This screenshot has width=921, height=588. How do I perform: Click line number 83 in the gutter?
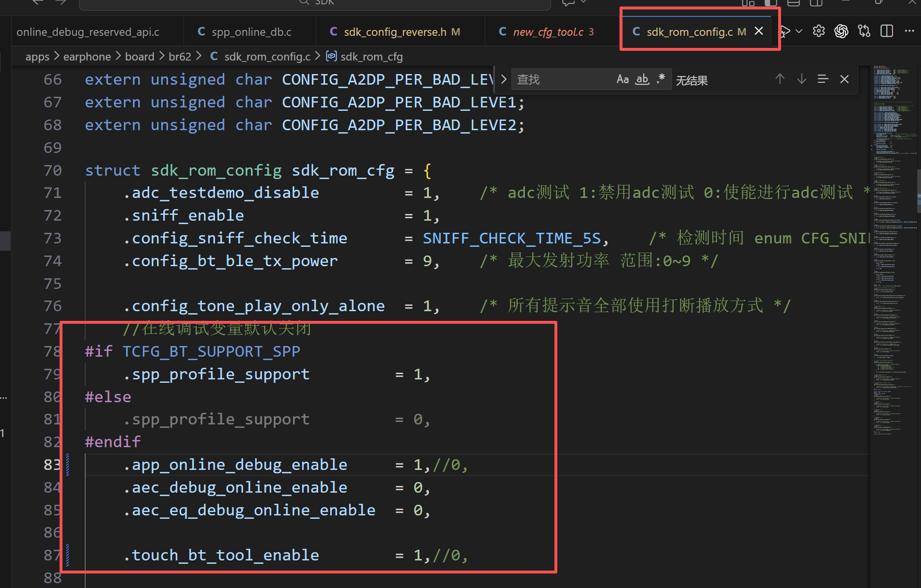[x=52, y=465]
